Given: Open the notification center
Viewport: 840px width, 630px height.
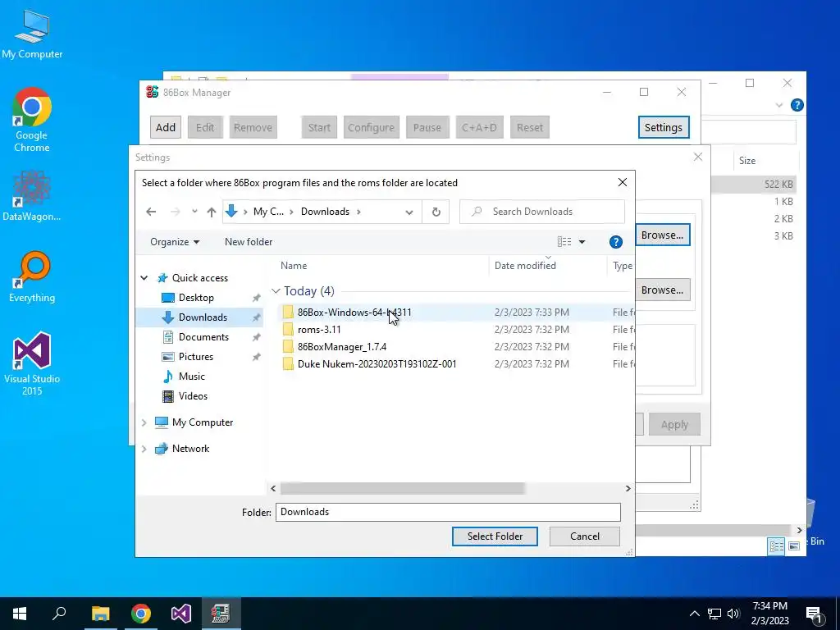Looking at the screenshot, I should 814,614.
